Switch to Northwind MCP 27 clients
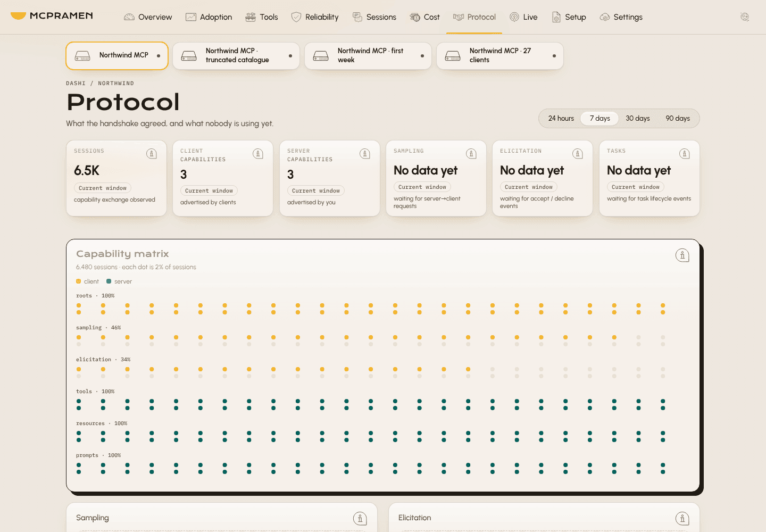 pos(500,55)
